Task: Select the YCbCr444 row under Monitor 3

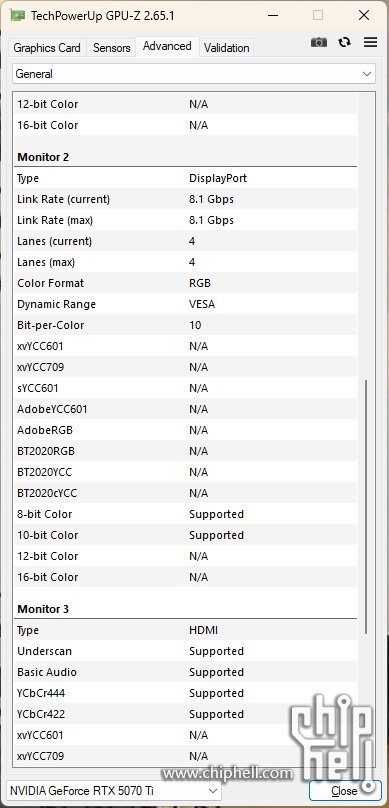Action: [x=185, y=694]
